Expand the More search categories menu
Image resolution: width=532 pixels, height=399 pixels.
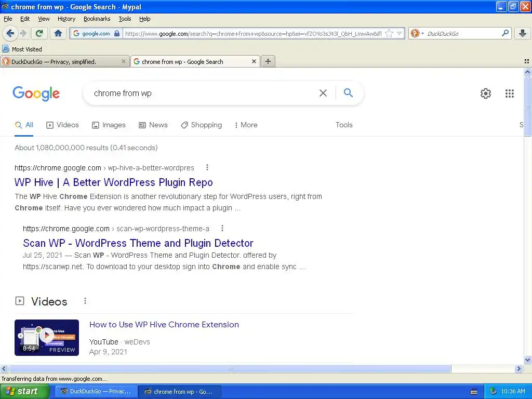[246, 125]
